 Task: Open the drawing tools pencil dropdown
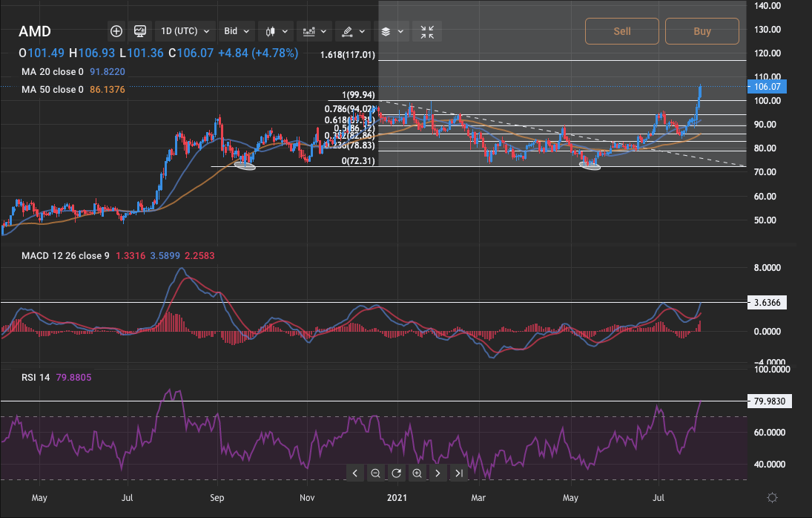pyautogui.click(x=353, y=32)
